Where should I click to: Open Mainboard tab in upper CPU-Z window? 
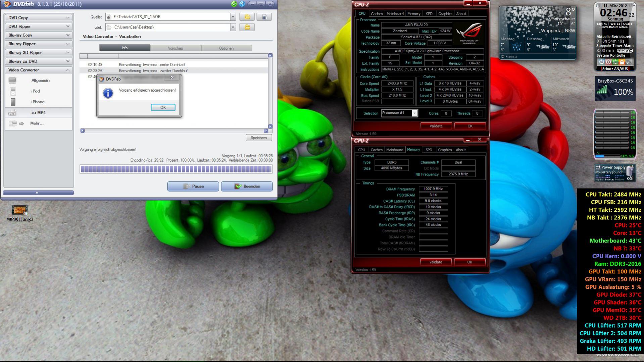click(395, 14)
